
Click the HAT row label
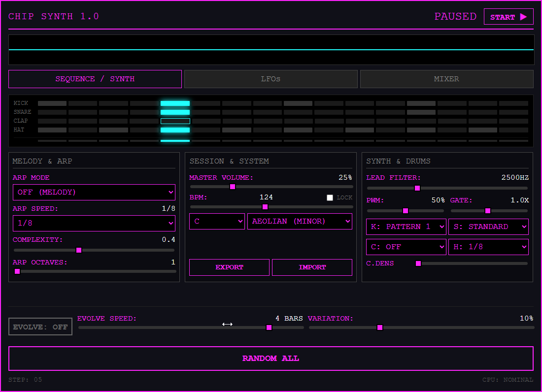click(x=19, y=130)
